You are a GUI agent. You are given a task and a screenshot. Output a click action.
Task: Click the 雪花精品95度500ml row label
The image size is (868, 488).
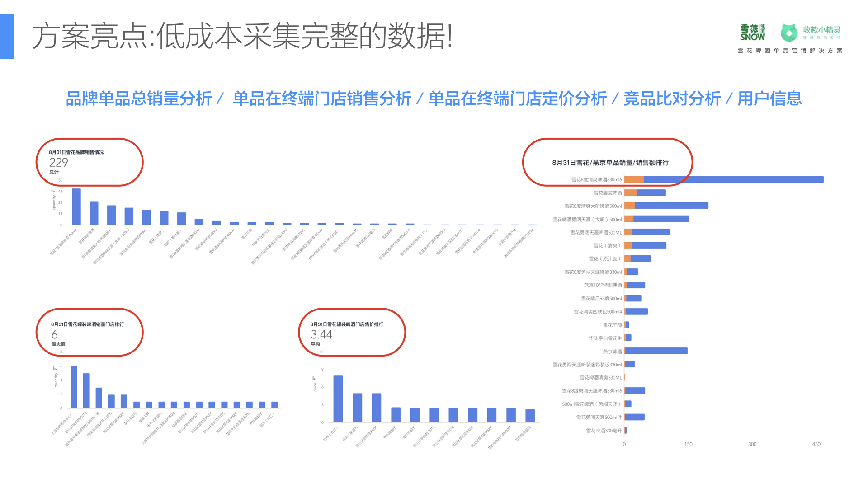tap(601, 299)
